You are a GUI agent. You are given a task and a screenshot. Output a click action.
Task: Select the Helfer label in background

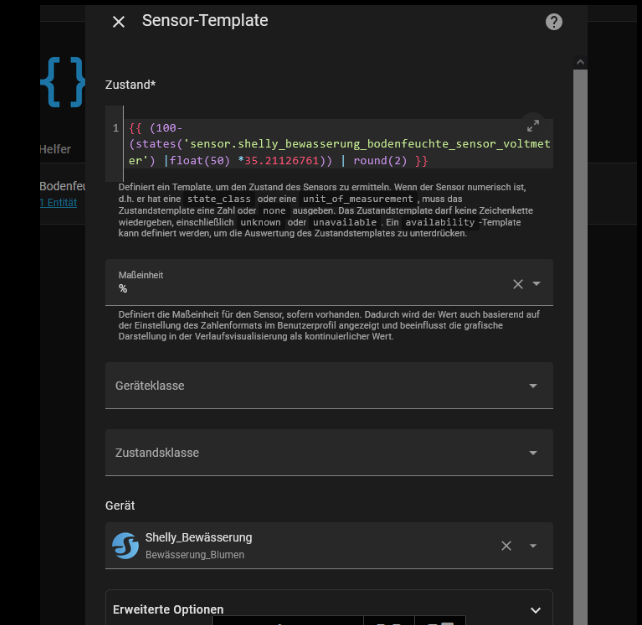[54, 149]
